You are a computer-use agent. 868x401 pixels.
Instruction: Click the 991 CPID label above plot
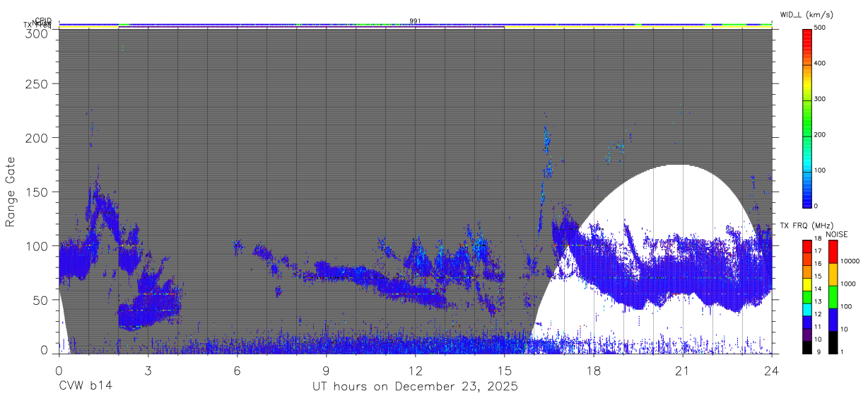click(415, 21)
